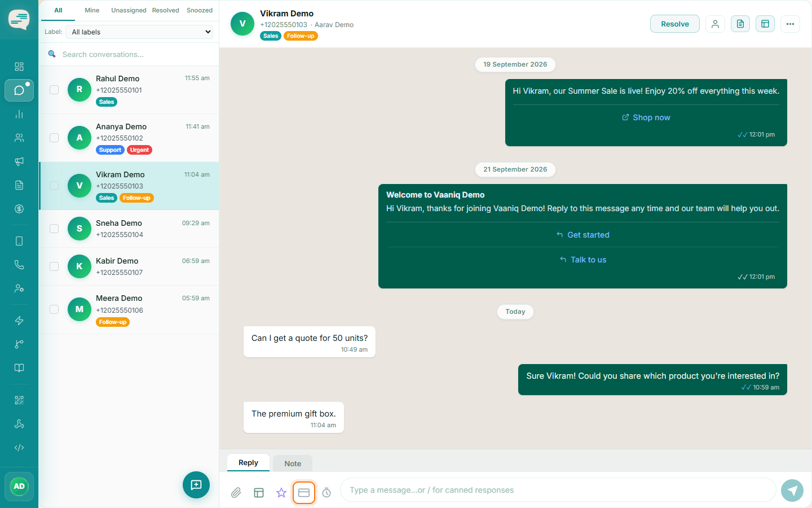This screenshot has width=812, height=508.
Task: Click the Talk to us quick reply
Action: coord(582,260)
